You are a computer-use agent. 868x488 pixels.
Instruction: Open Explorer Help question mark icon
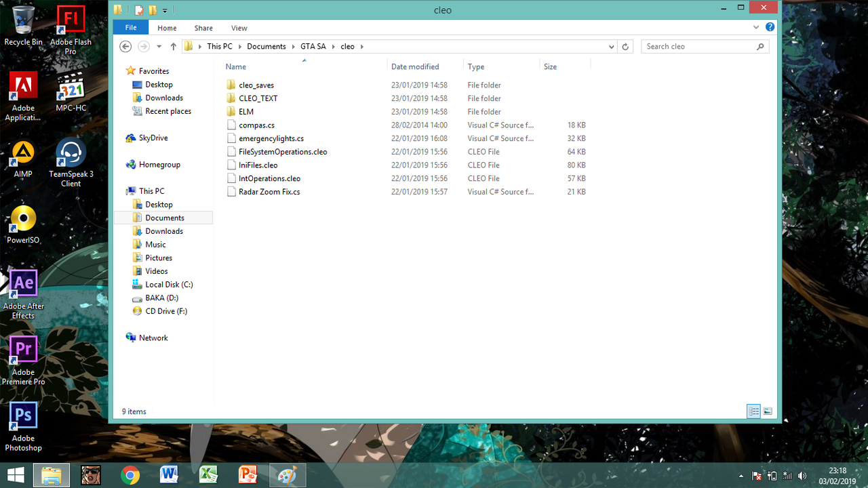click(770, 27)
